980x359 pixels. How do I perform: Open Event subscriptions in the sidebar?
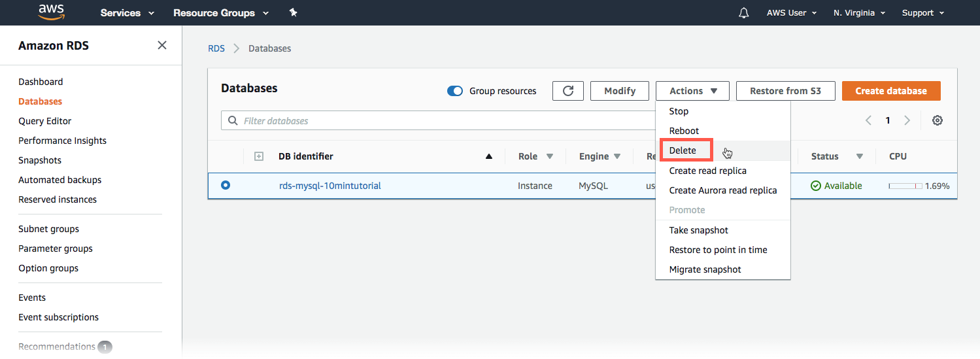[59, 317]
